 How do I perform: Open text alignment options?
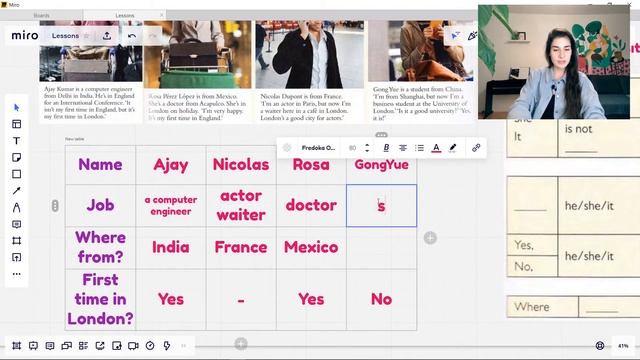403,148
